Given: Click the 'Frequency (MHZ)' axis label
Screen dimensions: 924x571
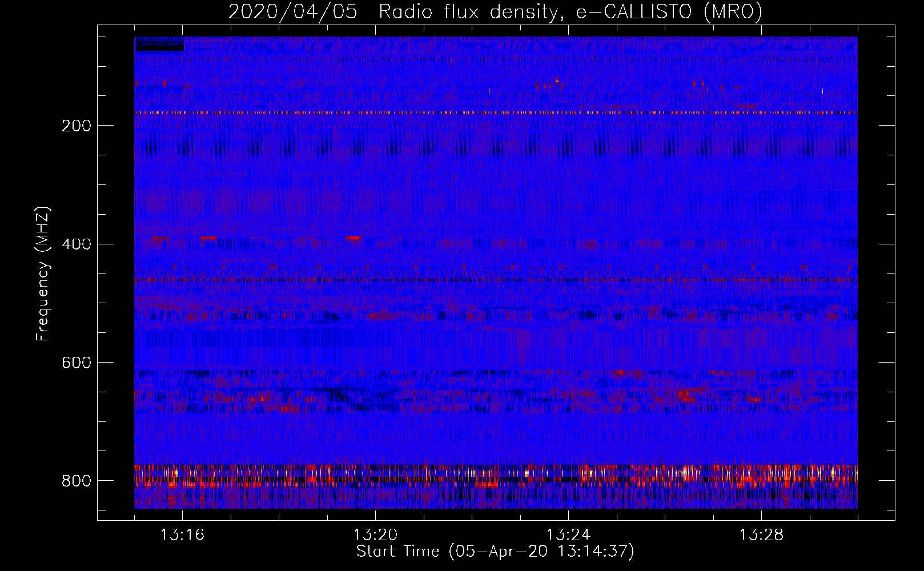Looking at the screenshot, I should [x=42, y=274].
